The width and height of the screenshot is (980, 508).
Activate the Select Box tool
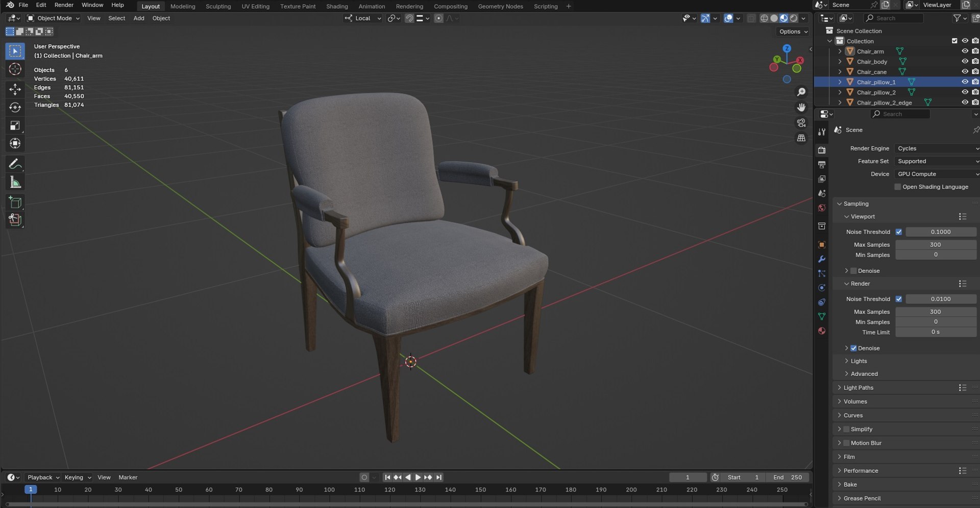pos(15,51)
